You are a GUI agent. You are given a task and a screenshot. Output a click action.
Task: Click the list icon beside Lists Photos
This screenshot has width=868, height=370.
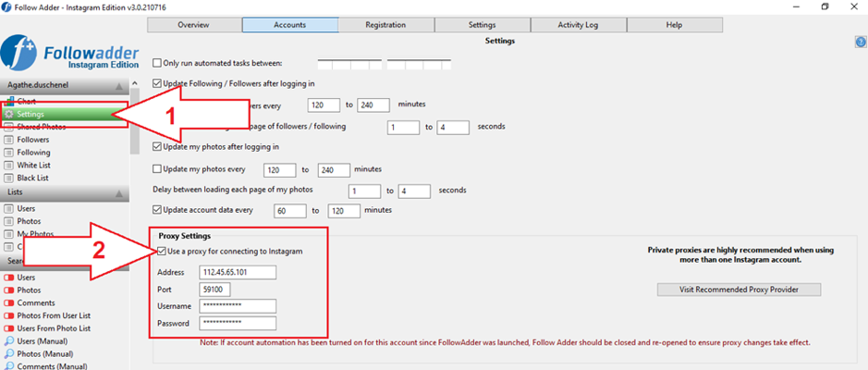pyautogui.click(x=9, y=222)
